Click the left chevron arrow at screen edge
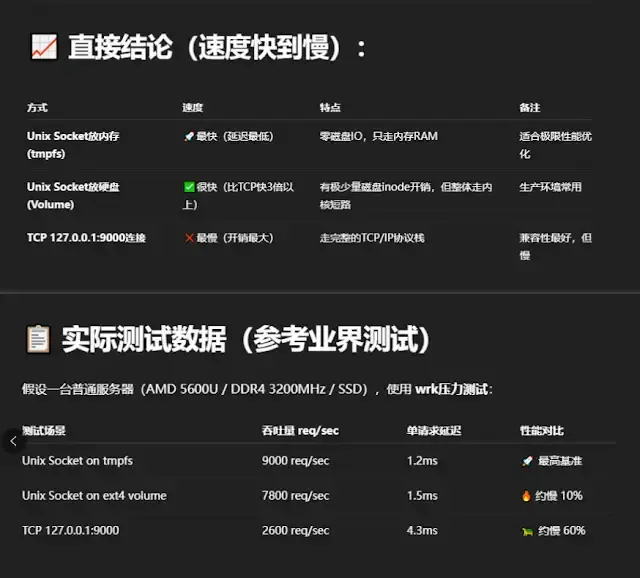Image resolution: width=640 pixels, height=578 pixels. tap(12, 440)
